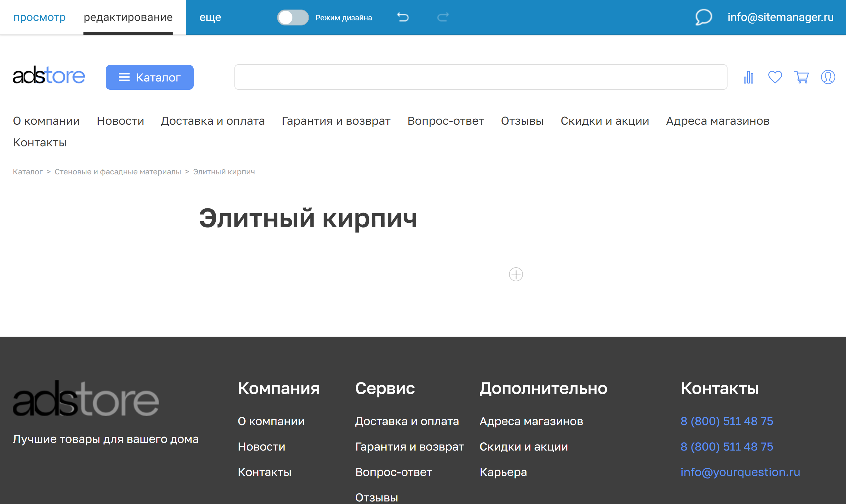Image resolution: width=846 pixels, height=504 pixels.
Task: Click the Каталог breadcrumb link
Action: pyautogui.click(x=27, y=171)
